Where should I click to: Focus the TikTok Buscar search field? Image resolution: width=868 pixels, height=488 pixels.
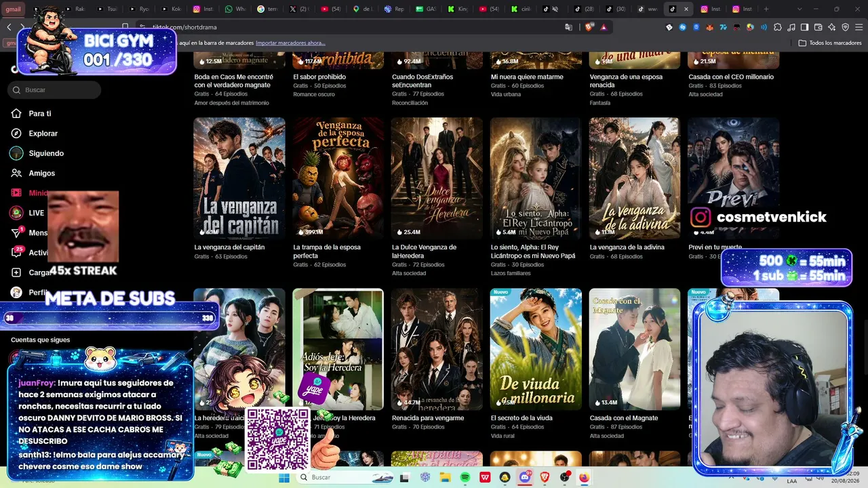pos(54,89)
